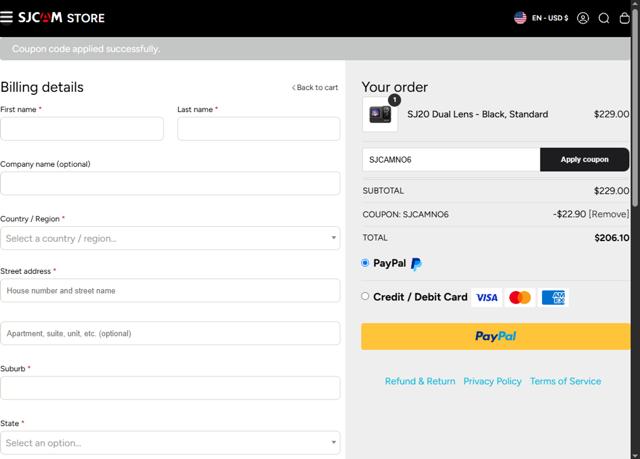This screenshot has width=640, height=459.
Task: Expand the State dropdown
Action: (170, 443)
